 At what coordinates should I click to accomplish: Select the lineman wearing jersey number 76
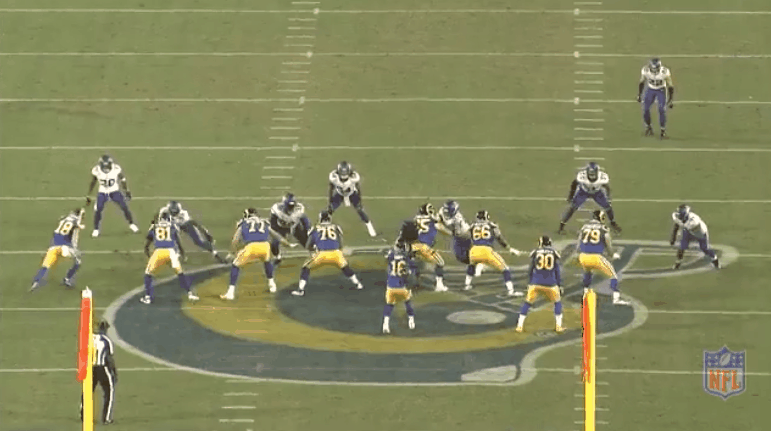pyautogui.click(x=326, y=254)
